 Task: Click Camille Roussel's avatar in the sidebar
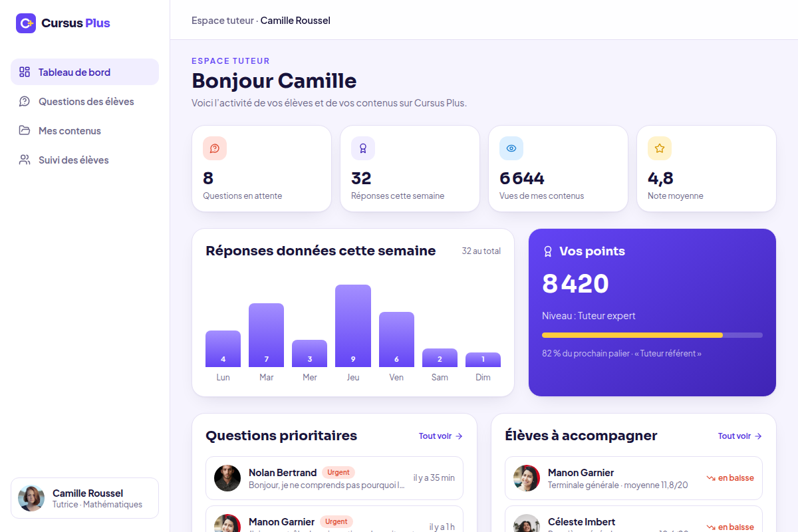tap(31, 498)
